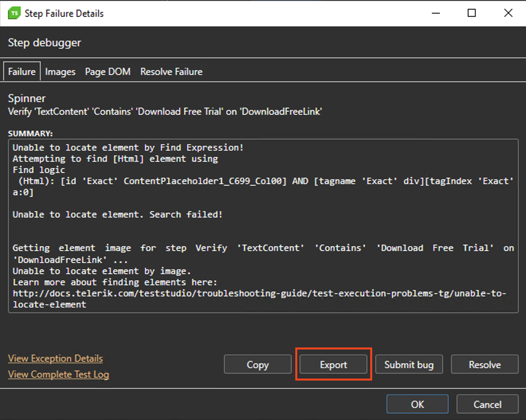Click the docs.telerik.com troubleshooting URL
The image size is (526, 420).
[x=259, y=294]
